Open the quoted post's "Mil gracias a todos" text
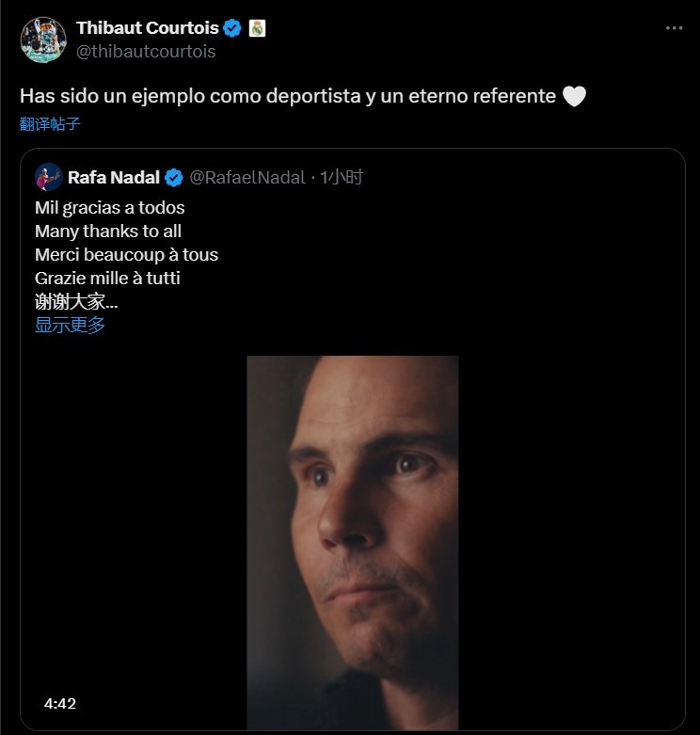 pos(110,208)
